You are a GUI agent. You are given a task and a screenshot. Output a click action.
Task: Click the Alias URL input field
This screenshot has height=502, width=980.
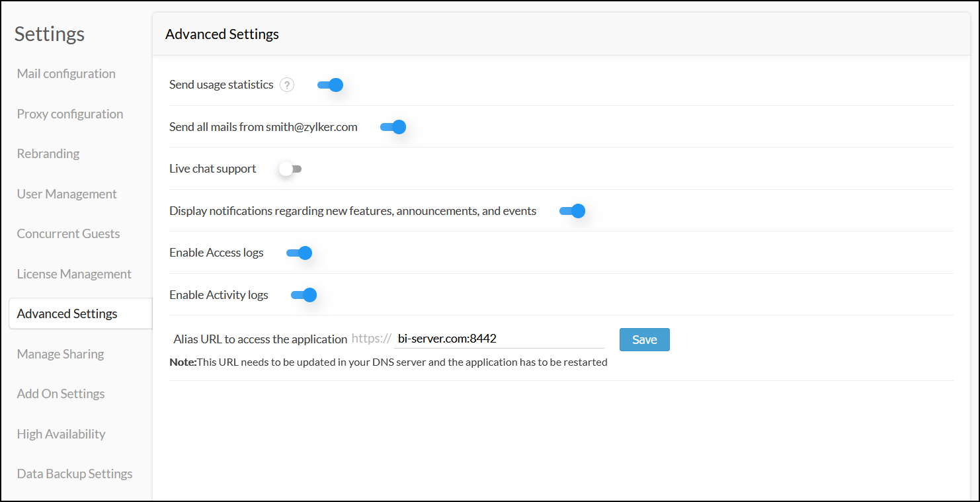coord(499,339)
